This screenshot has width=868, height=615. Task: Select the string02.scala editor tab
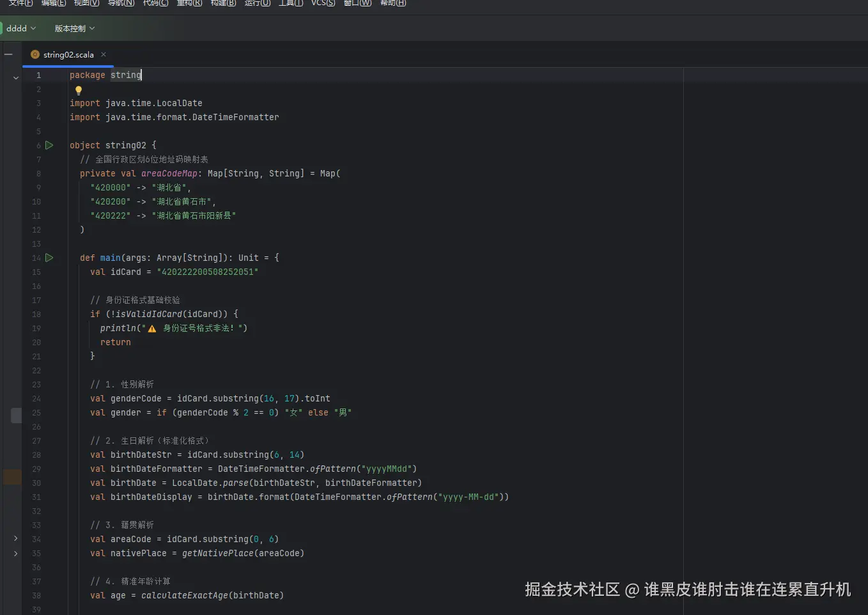pyautogui.click(x=68, y=55)
